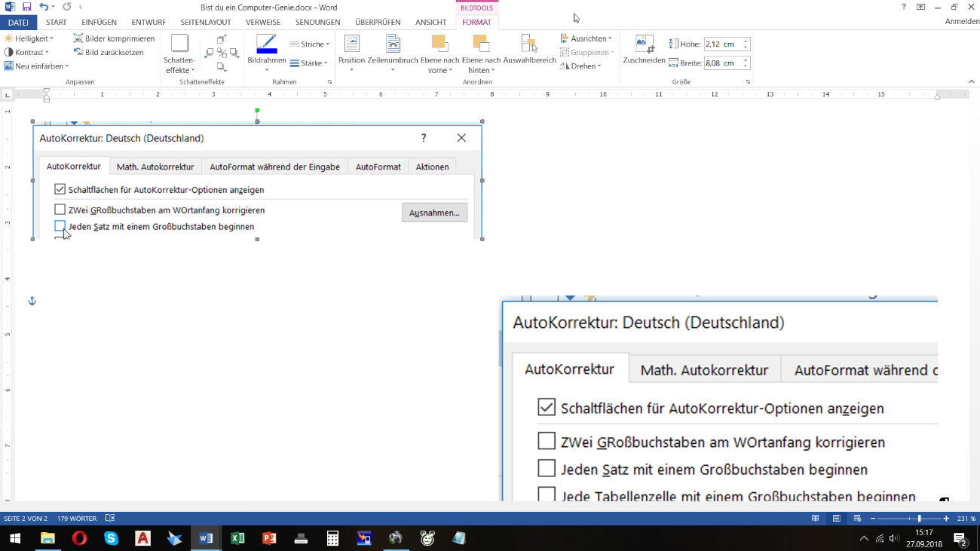Click 'Jeden Satz' checkbox in the enlarged image
This screenshot has height=551, width=980.
pos(547,469)
